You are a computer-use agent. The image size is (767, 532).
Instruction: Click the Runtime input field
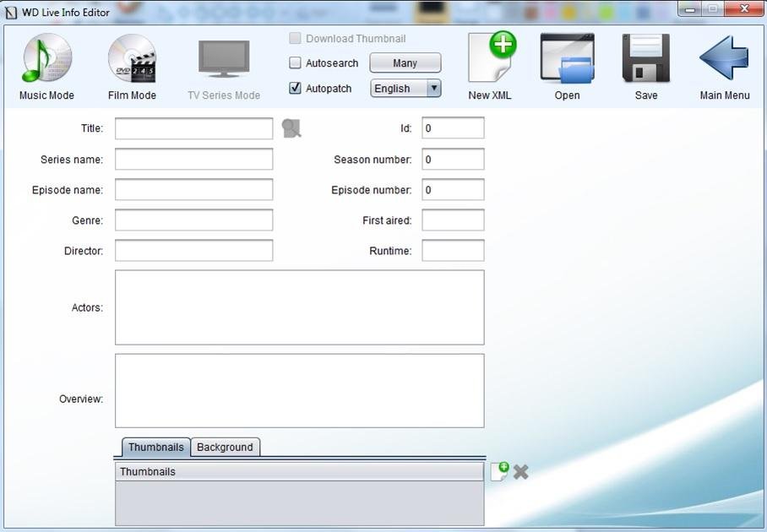point(453,250)
